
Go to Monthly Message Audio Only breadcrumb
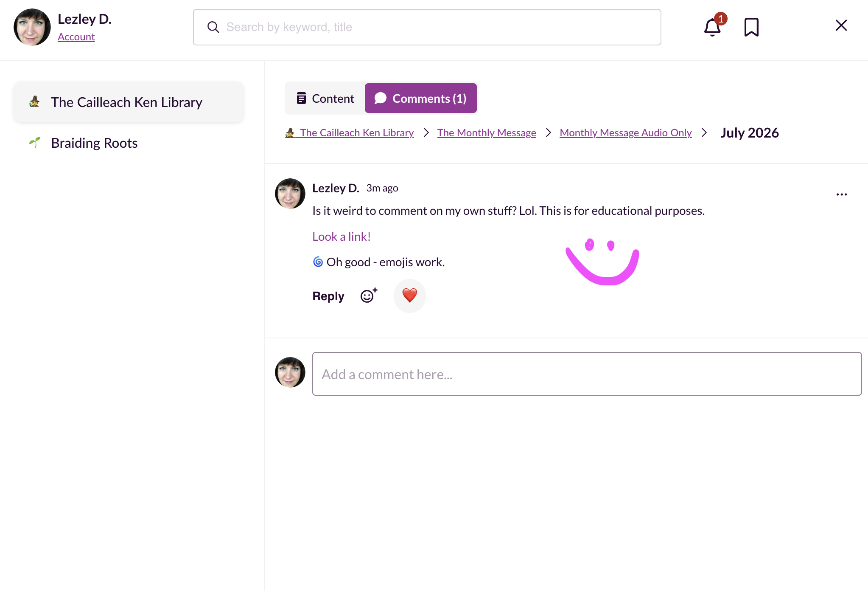click(x=626, y=133)
